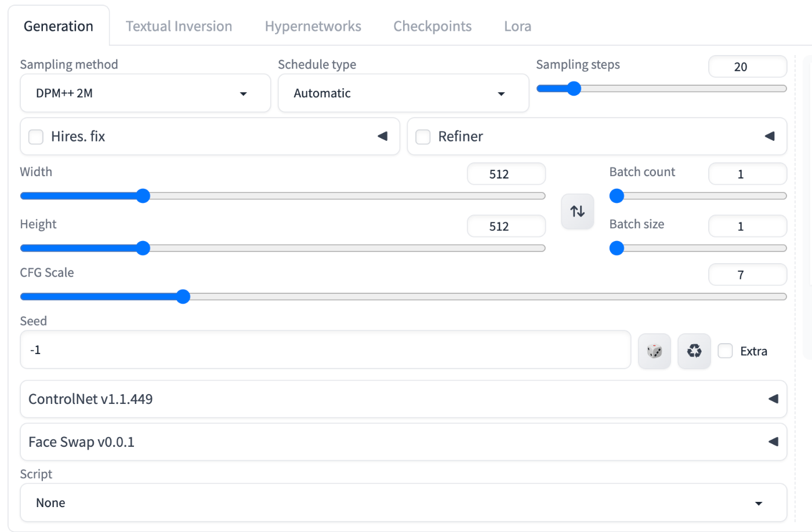Tick the Extra seed checkbox
This screenshot has width=812, height=532.
pos(726,351)
